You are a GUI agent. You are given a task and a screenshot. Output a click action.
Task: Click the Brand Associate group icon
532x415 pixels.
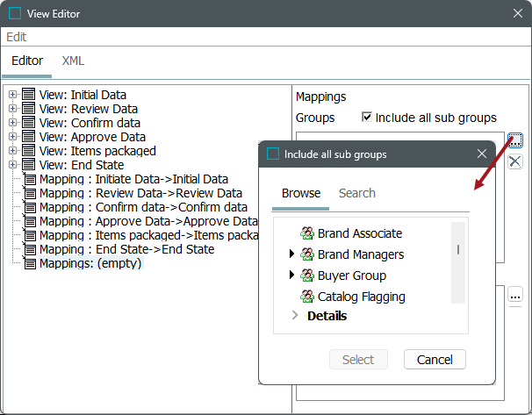[307, 233]
